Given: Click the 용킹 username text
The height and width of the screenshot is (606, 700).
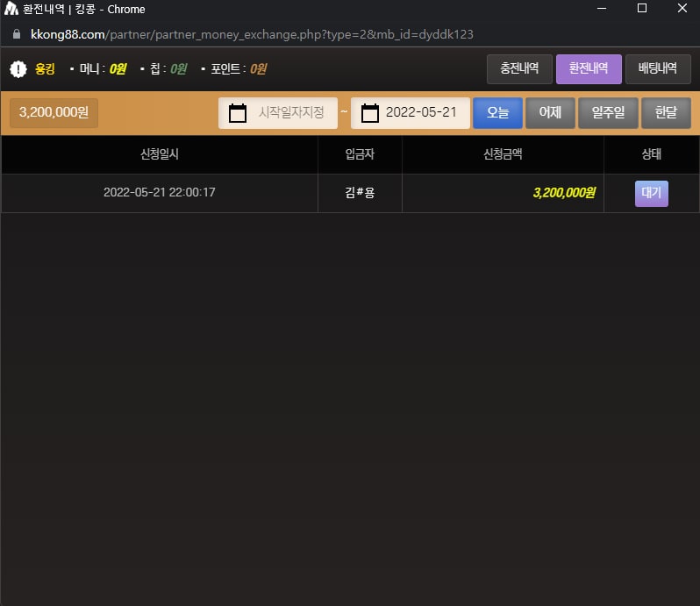Looking at the screenshot, I should [45, 69].
